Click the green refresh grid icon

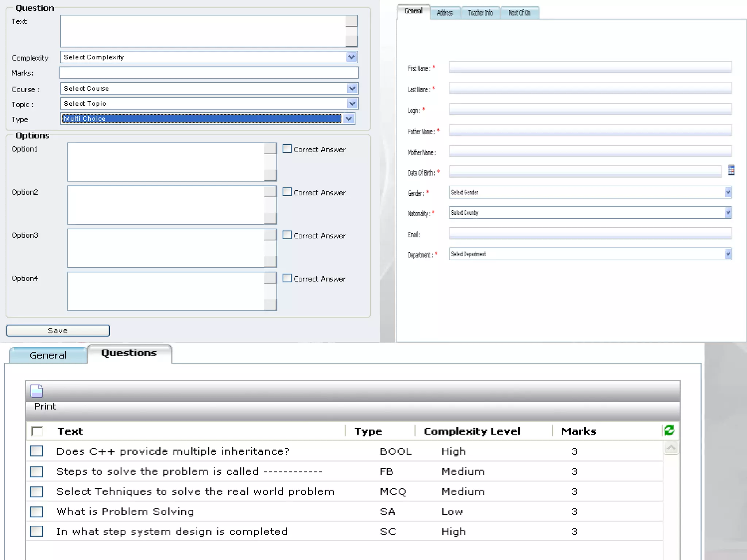(669, 430)
